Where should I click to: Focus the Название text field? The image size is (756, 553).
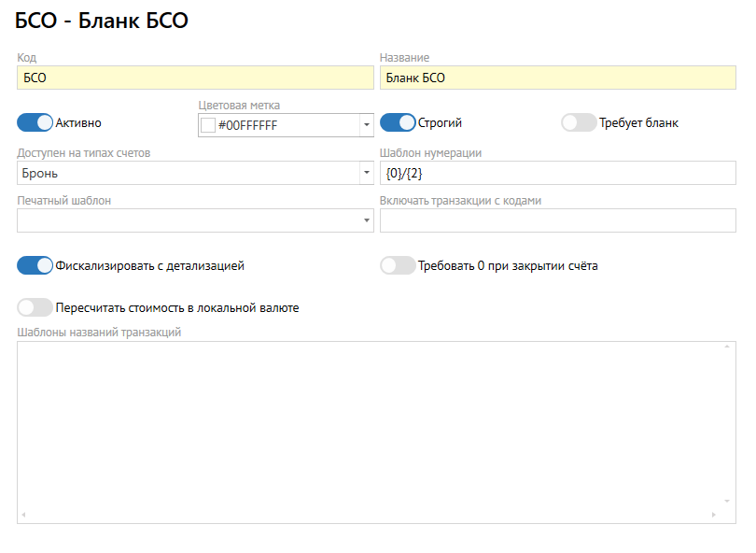pos(557,78)
